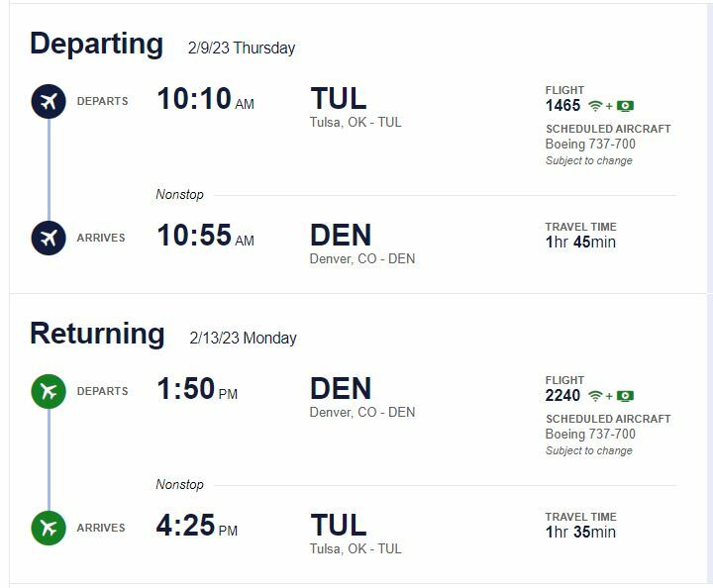
Task: Click the 2/13/23 Monday date
Action: pos(243,338)
